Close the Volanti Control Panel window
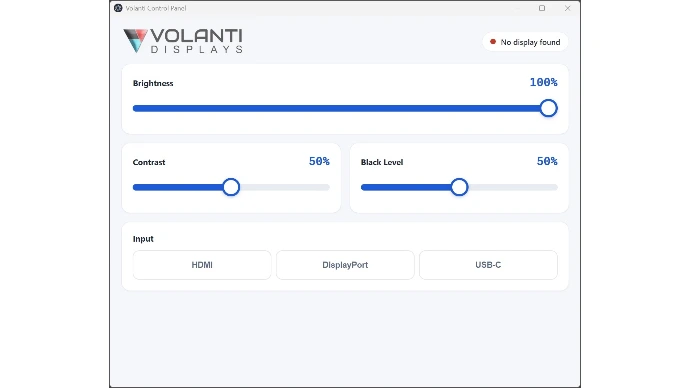The height and width of the screenshot is (388, 690). [567, 8]
